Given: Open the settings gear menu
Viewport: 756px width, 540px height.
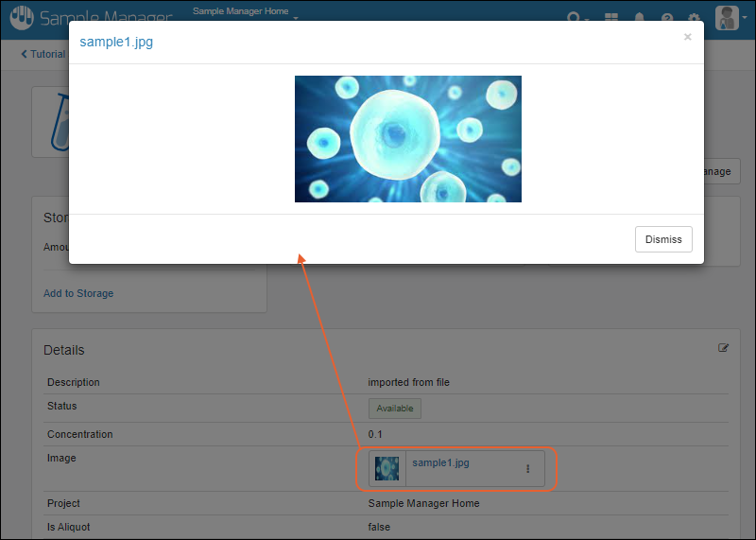Looking at the screenshot, I should click(695, 18).
